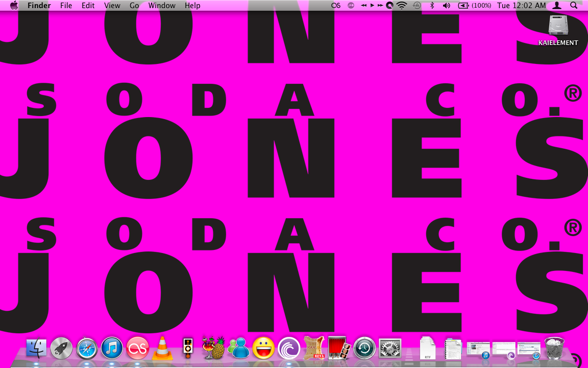
Task: Launch HandBrake from the dock
Action: point(213,348)
